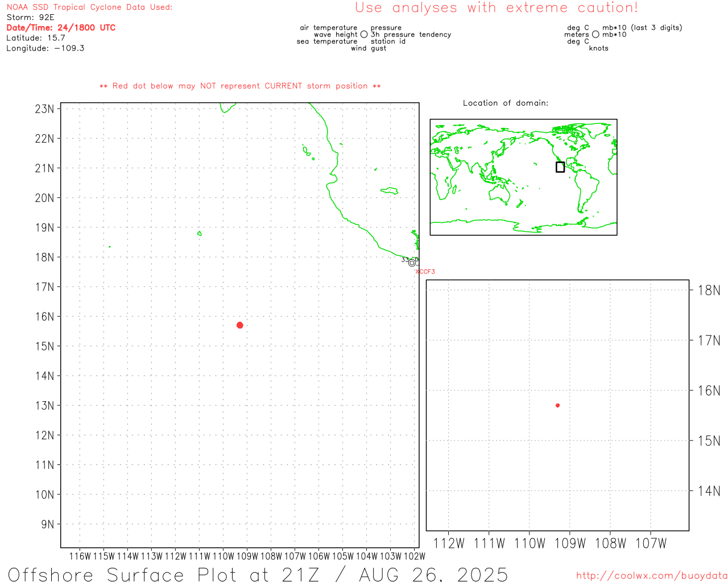
Task: Click the red XCCF3 station label
Action: pyautogui.click(x=425, y=272)
